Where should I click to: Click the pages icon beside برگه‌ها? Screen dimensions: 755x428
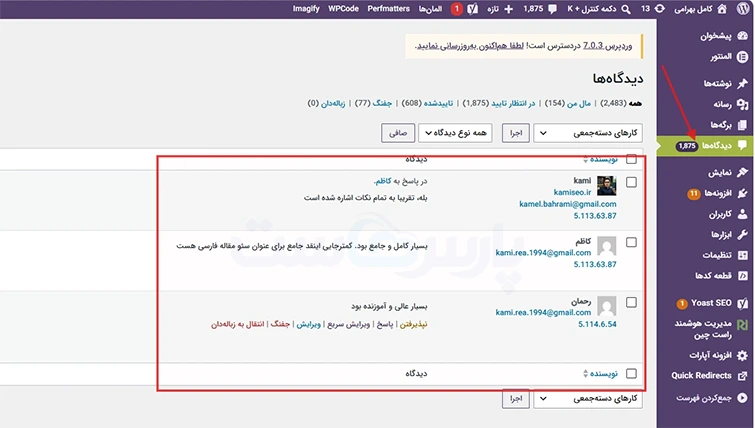742,125
